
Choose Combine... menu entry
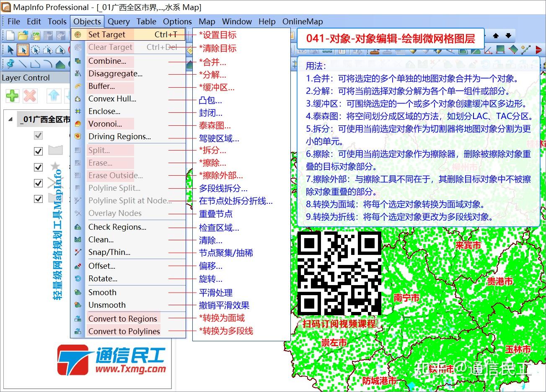pos(128,61)
